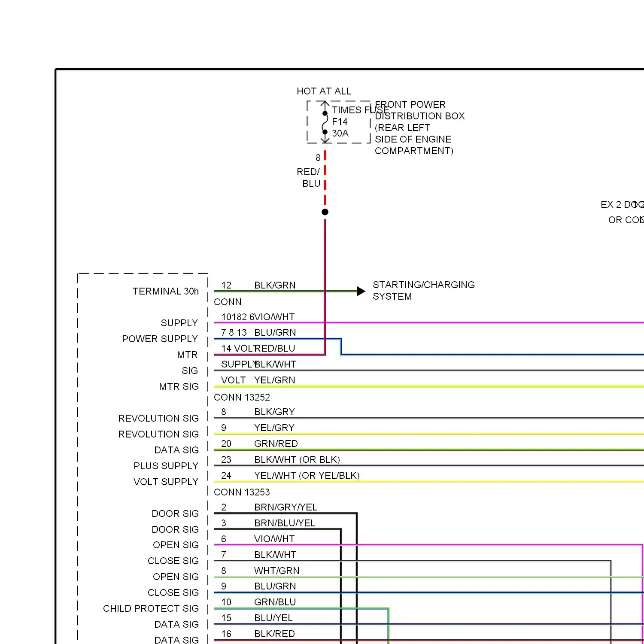Image resolution: width=644 pixels, height=644 pixels.
Task: Select the "STARTING/CHARGING" text
Action: tap(424, 285)
